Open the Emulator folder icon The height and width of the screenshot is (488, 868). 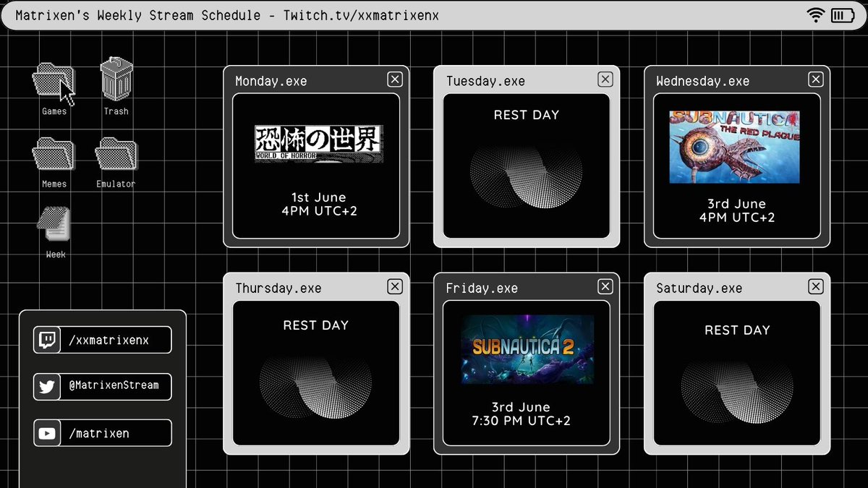coord(116,155)
